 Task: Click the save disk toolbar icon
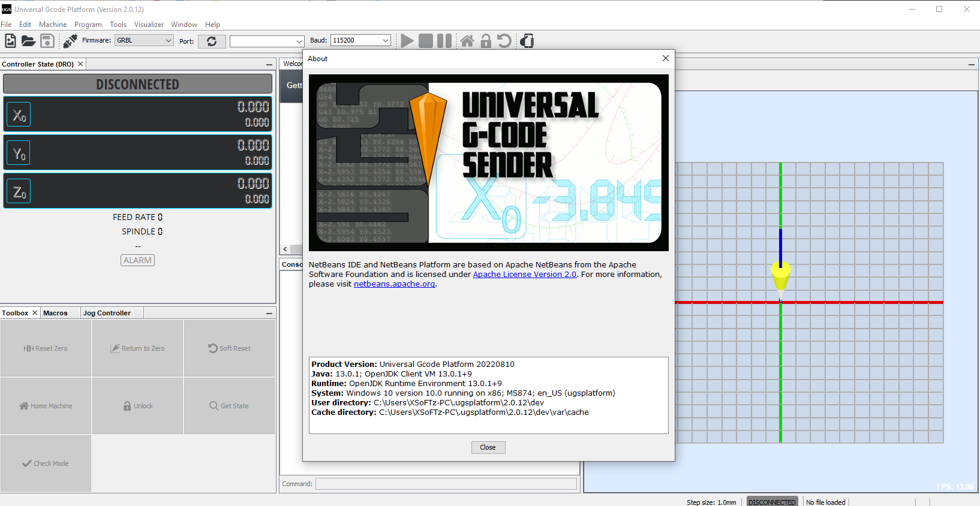pos(47,41)
